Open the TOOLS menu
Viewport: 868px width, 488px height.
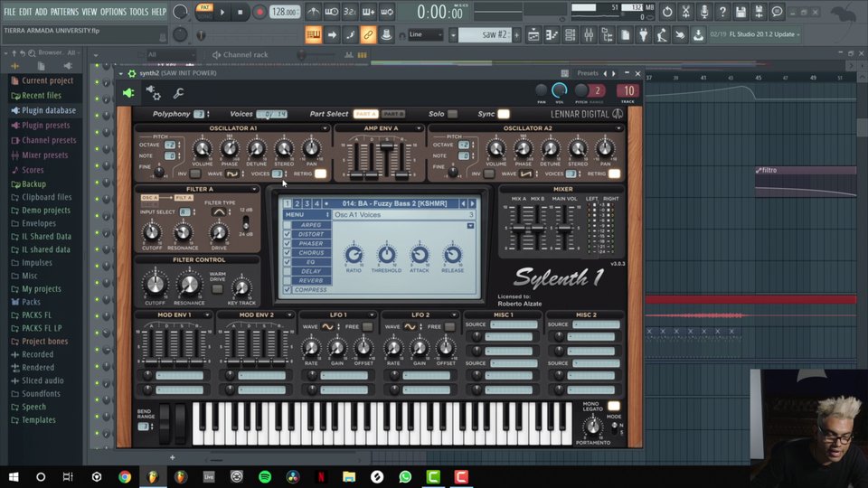(139, 12)
